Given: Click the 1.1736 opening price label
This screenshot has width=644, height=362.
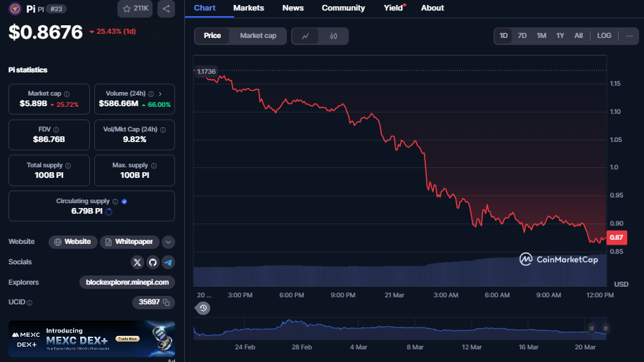Looking at the screenshot, I should [206, 72].
